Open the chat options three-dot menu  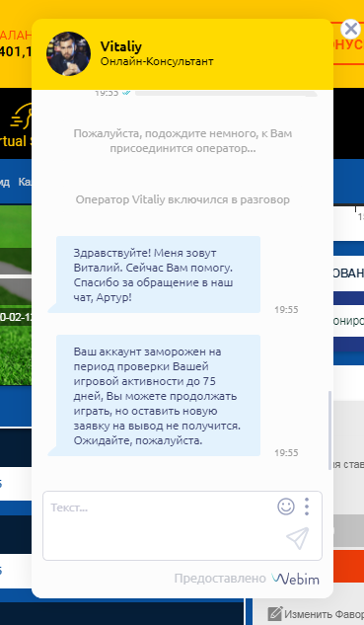[x=307, y=507]
